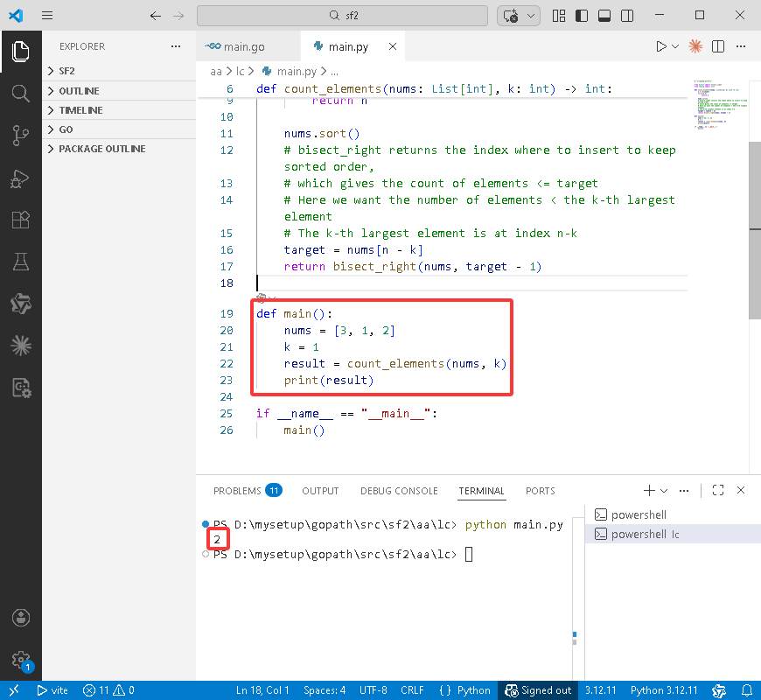Close the main.py tab

pos(393,46)
